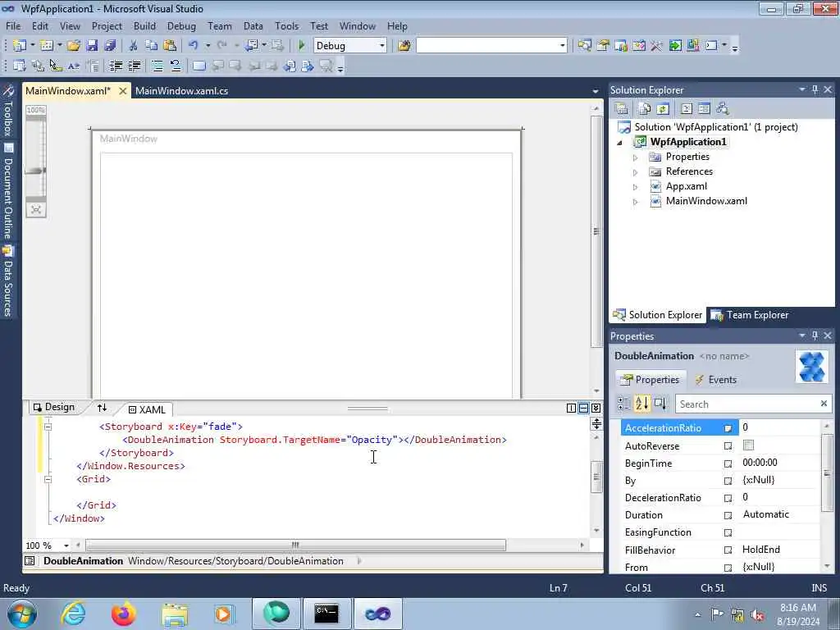Sort properties by source
Viewport: 840px width, 630px height.
coord(660,404)
